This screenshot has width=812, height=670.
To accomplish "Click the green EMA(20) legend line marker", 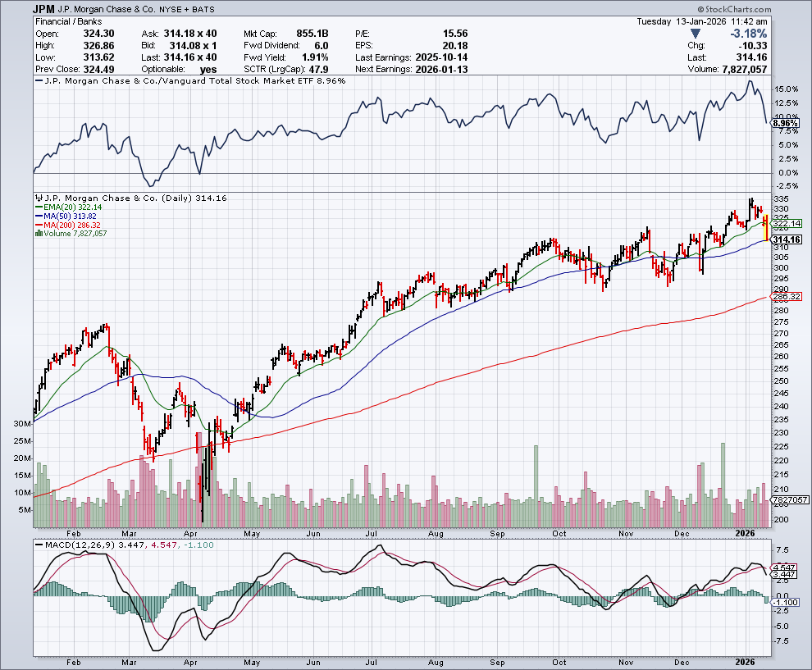I will (38, 207).
